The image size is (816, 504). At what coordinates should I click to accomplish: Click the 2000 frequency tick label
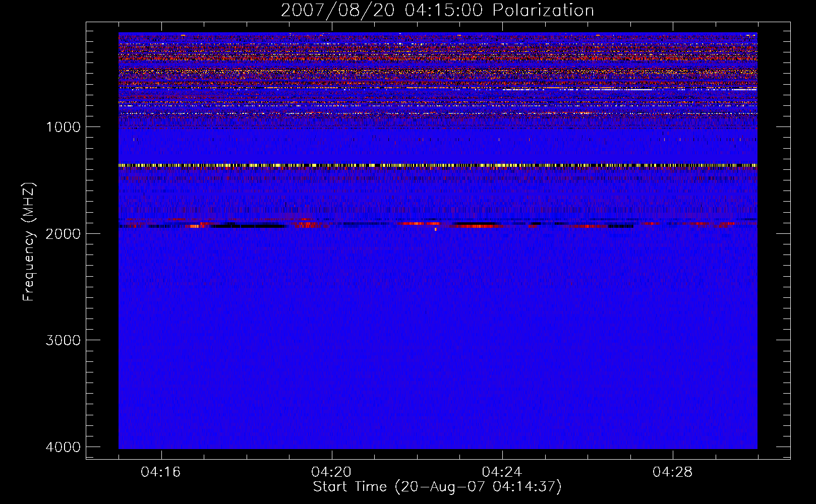click(63, 234)
